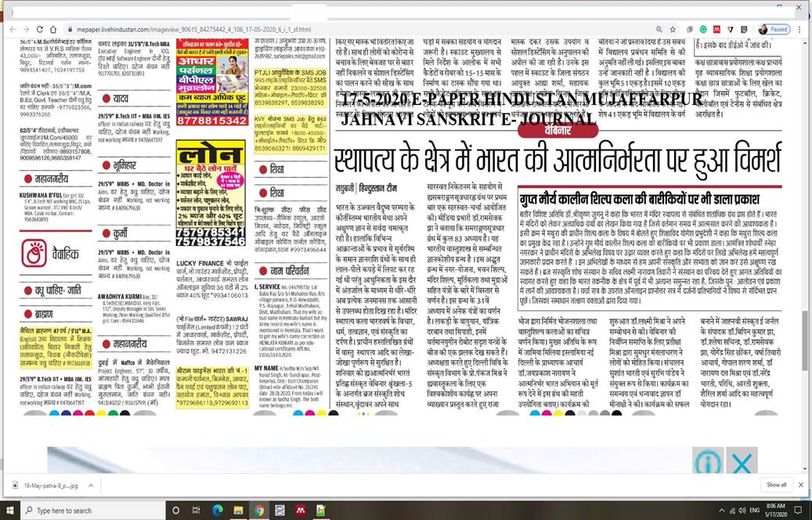This screenshot has height=520, width=812.
Task: Click the वेबिनार red label
Action: pos(557,131)
